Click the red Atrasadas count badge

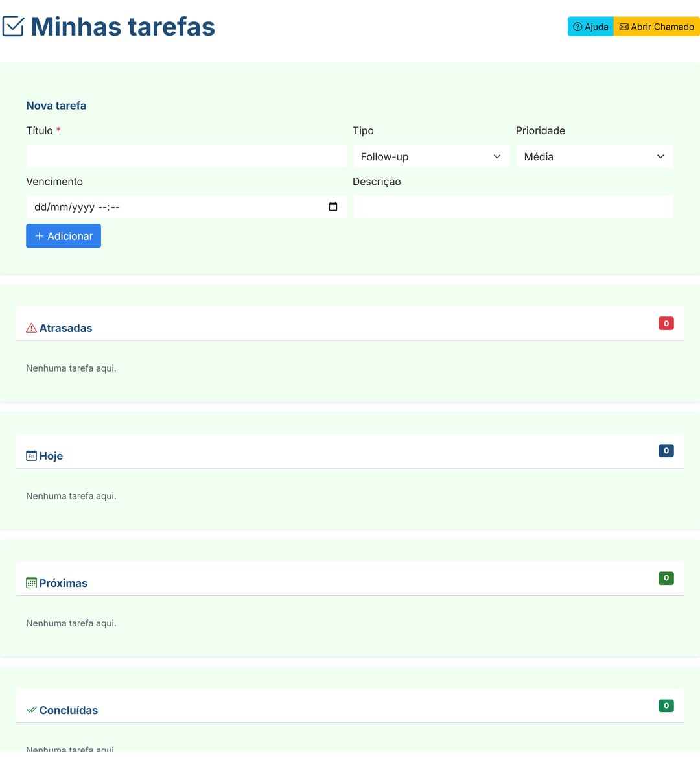[x=666, y=323]
